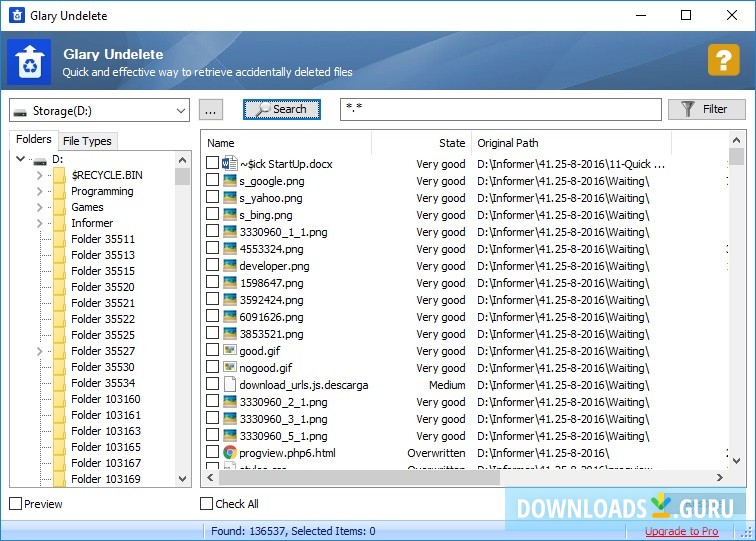Expand the Programming folder node
756x541 pixels.
pyautogui.click(x=40, y=191)
